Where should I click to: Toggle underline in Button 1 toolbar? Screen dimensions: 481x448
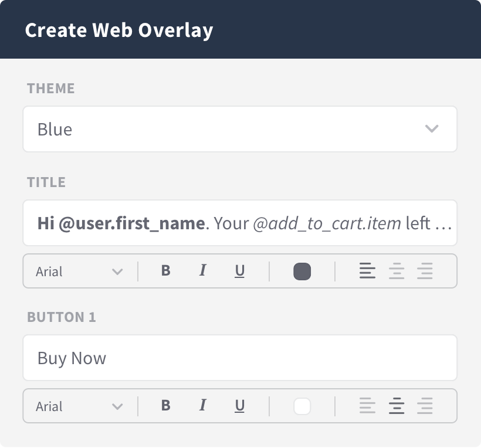(x=239, y=406)
